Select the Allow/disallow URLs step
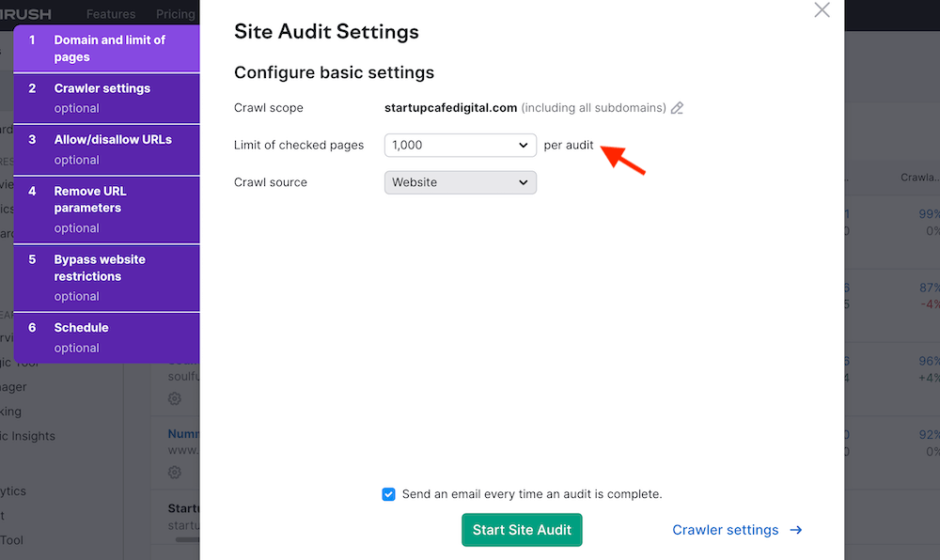The image size is (940, 560). point(106,149)
